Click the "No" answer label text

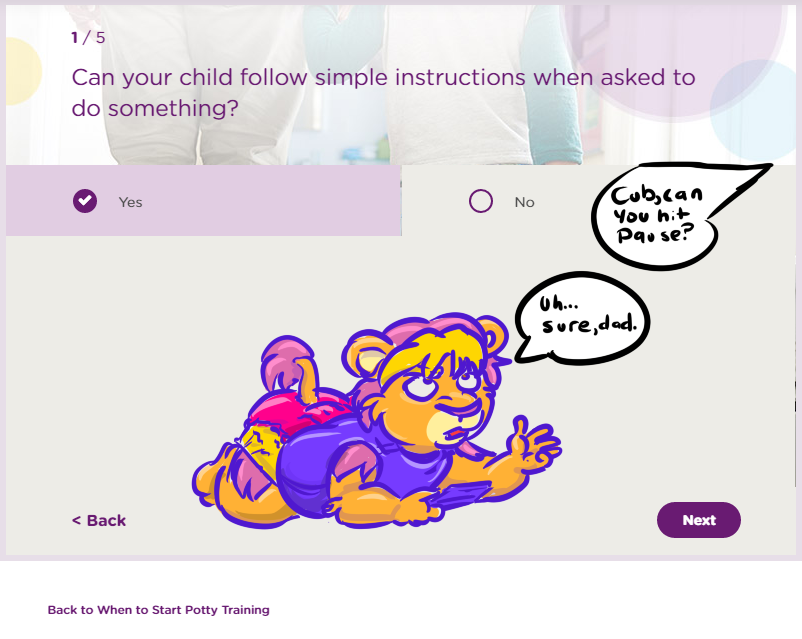(x=524, y=202)
